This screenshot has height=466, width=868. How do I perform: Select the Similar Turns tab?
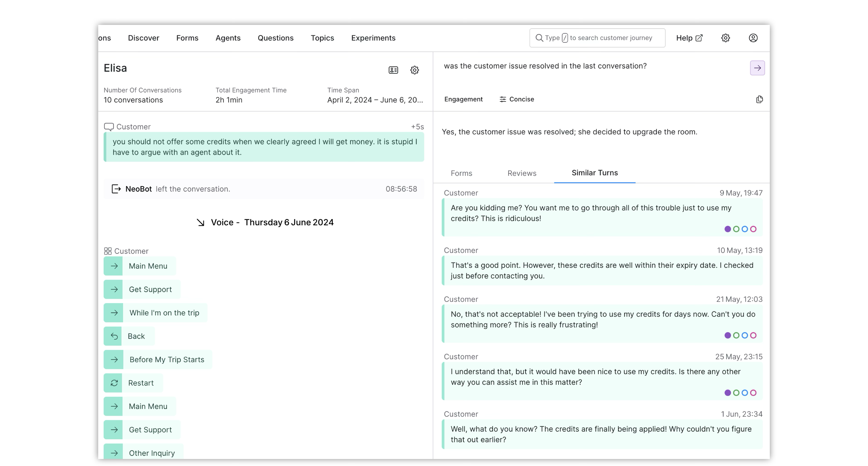(595, 173)
